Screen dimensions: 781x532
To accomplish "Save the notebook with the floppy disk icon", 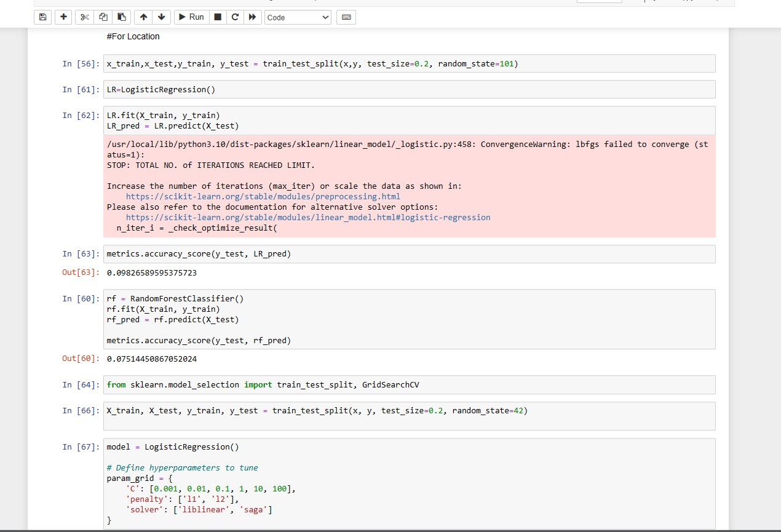I will (42, 17).
